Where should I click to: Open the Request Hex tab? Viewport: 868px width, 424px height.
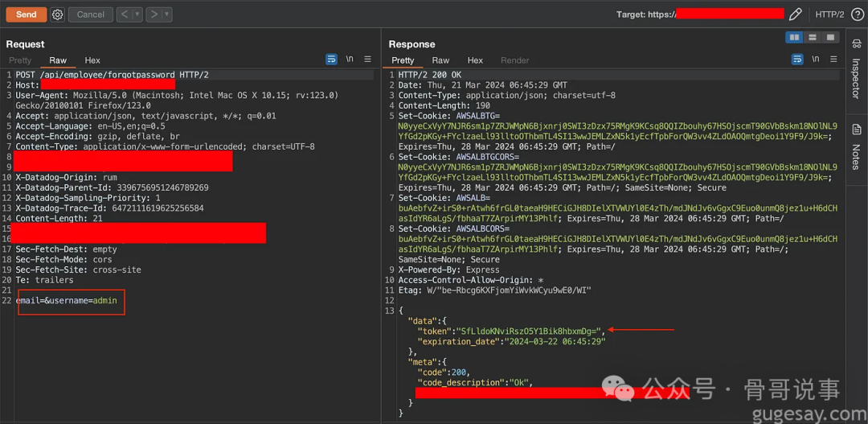(92, 60)
